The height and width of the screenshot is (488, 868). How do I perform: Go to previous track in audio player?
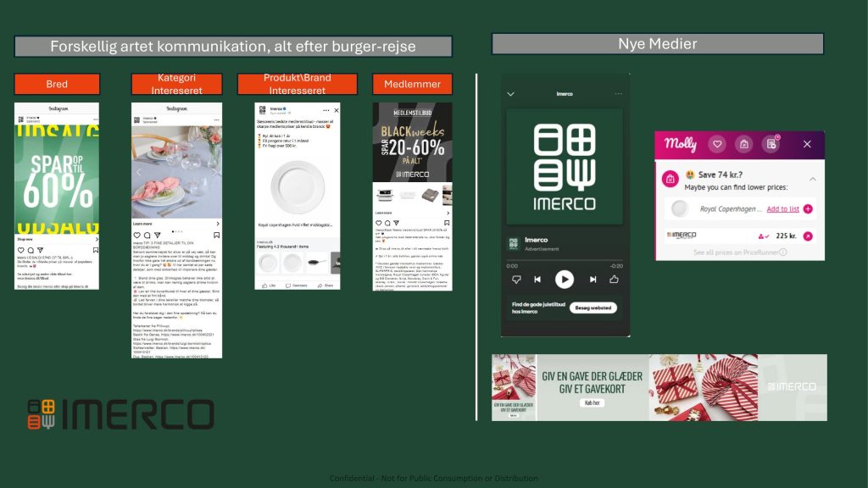(x=537, y=280)
